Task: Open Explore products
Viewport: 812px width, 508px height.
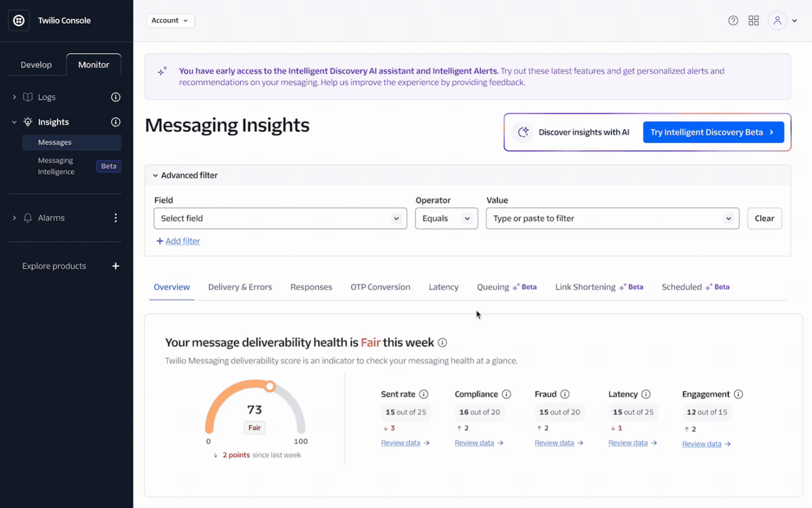Action: [54, 266]
